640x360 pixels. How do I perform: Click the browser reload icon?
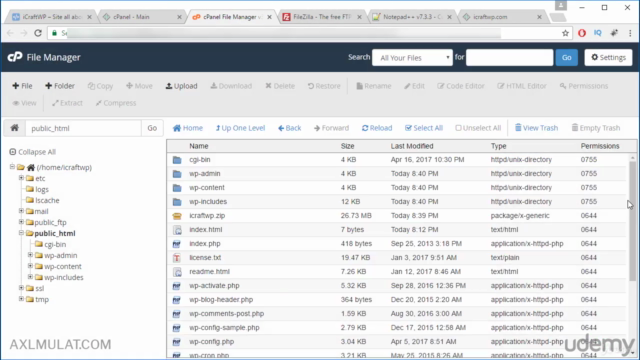click(x=38, y=33)
